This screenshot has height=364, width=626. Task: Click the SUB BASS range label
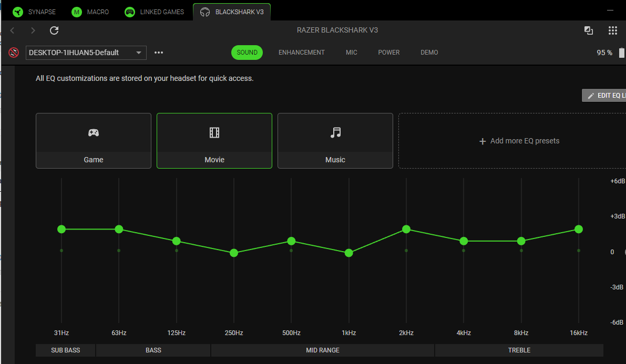click(66, 350)
